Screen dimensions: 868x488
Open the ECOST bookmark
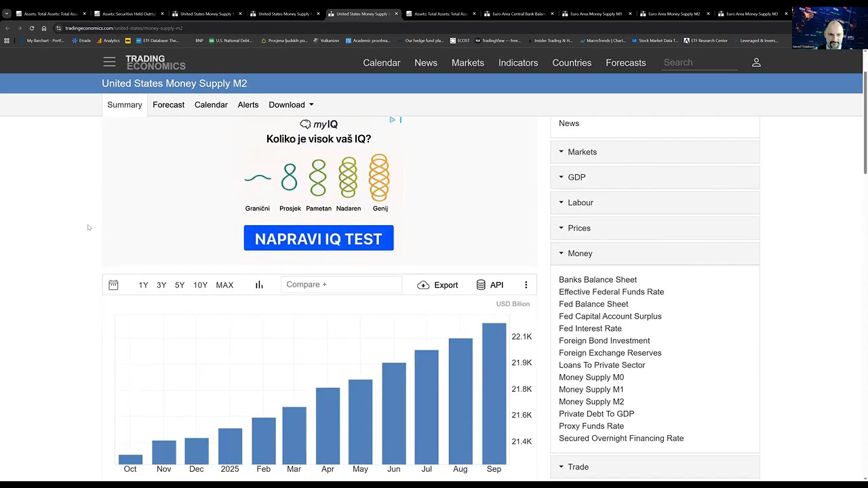(460, 41)
